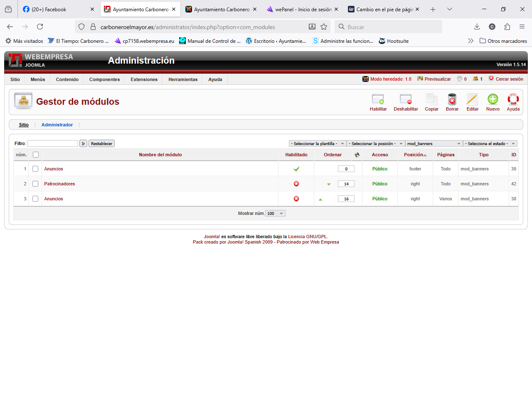Open the Extensiones menu

coord(144,79)
